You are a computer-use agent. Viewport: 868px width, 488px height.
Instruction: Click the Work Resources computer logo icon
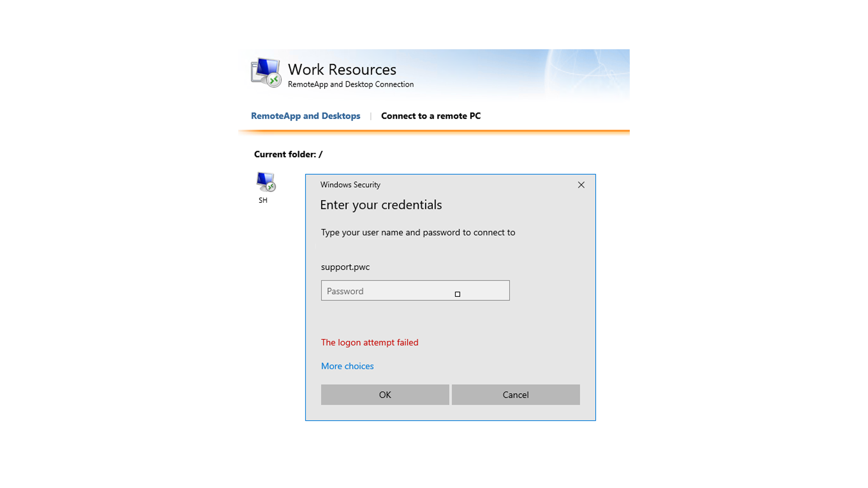point(266,72)
